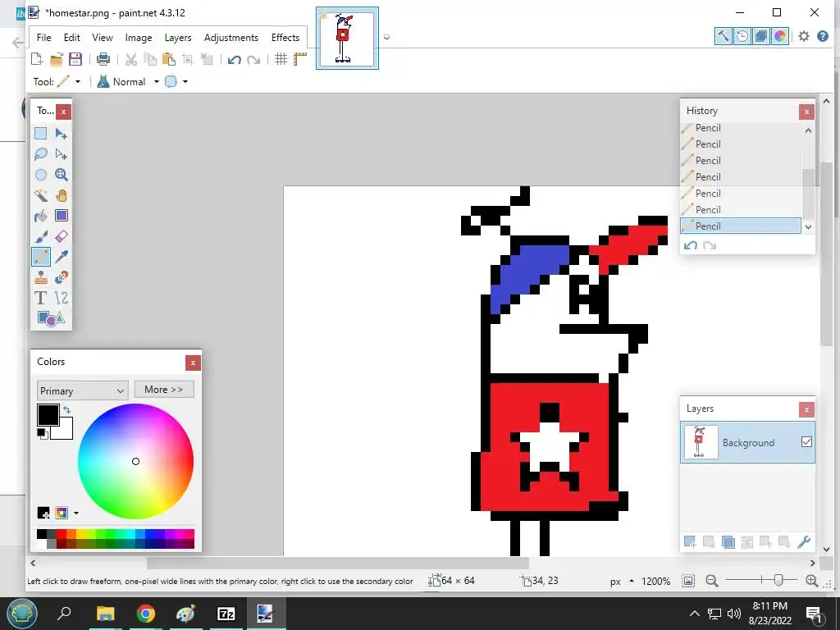The width and height of the screenshot is (840, 630).
Task: Open the Effects menu
Action: tap(285, 38)
